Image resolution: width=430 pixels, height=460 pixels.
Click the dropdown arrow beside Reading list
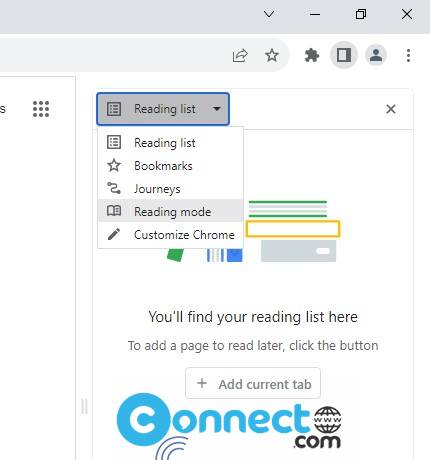tap(217, 109)
